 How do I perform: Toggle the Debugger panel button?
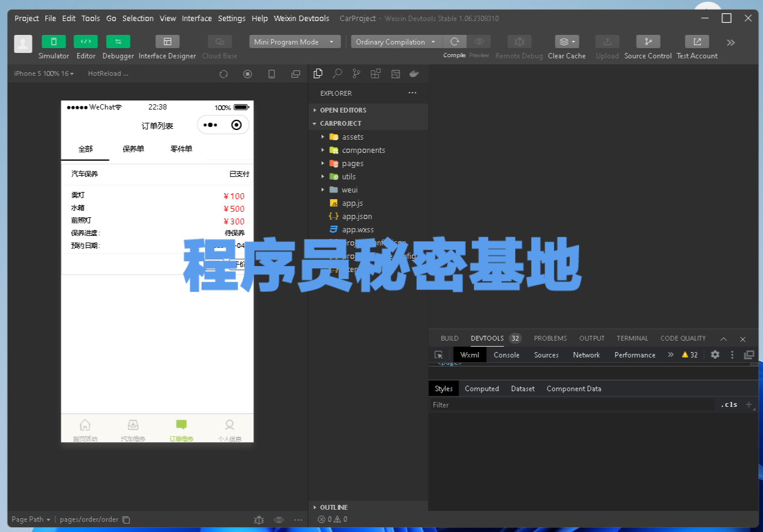pos(118,42)
